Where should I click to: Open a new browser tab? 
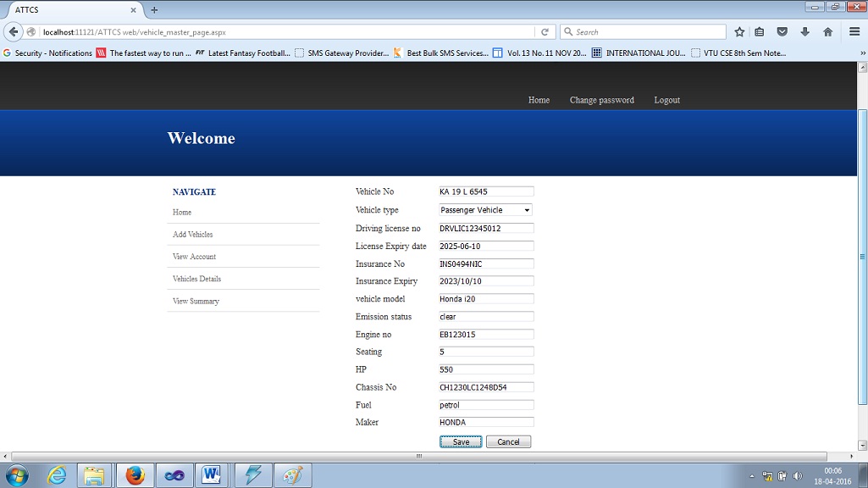click(154, 10)
